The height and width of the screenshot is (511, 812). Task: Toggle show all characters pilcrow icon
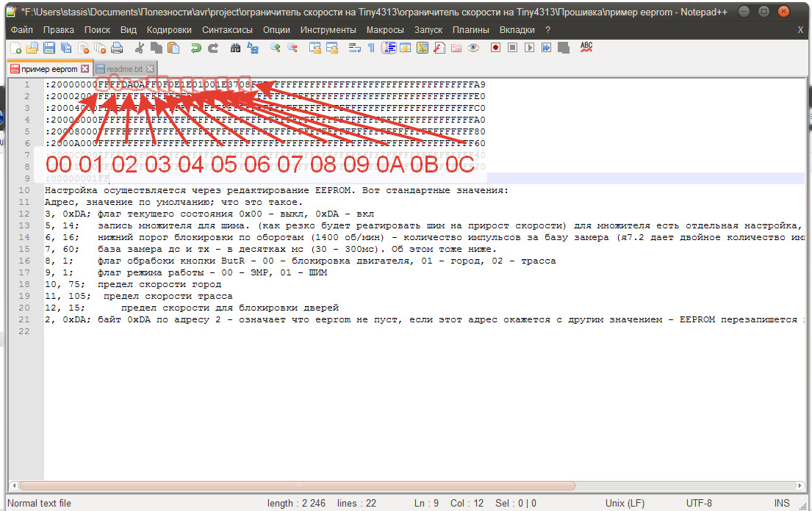[371, 48]
